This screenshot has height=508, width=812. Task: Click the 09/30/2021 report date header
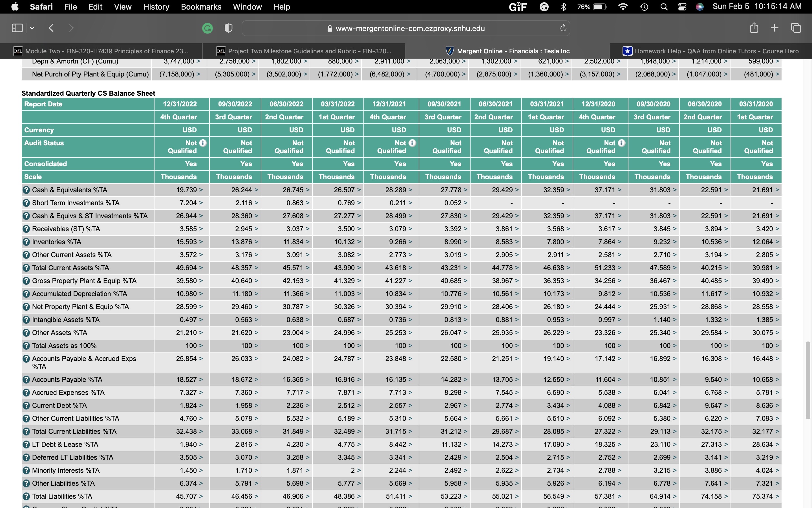coord(444,104)
